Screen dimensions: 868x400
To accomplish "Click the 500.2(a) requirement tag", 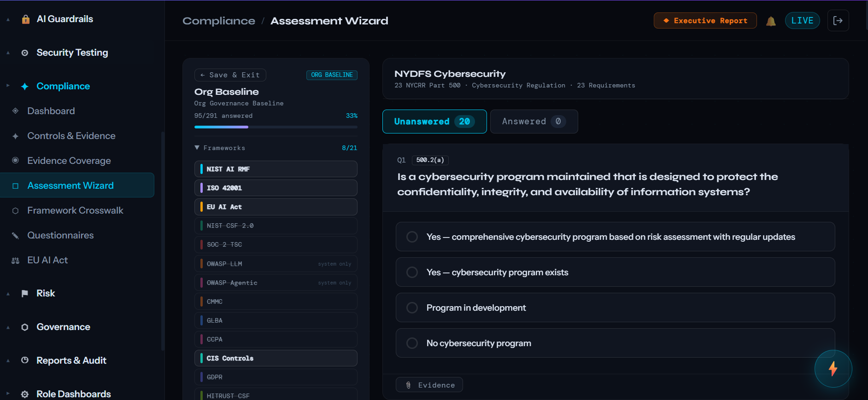I will (x=430, y=160).
